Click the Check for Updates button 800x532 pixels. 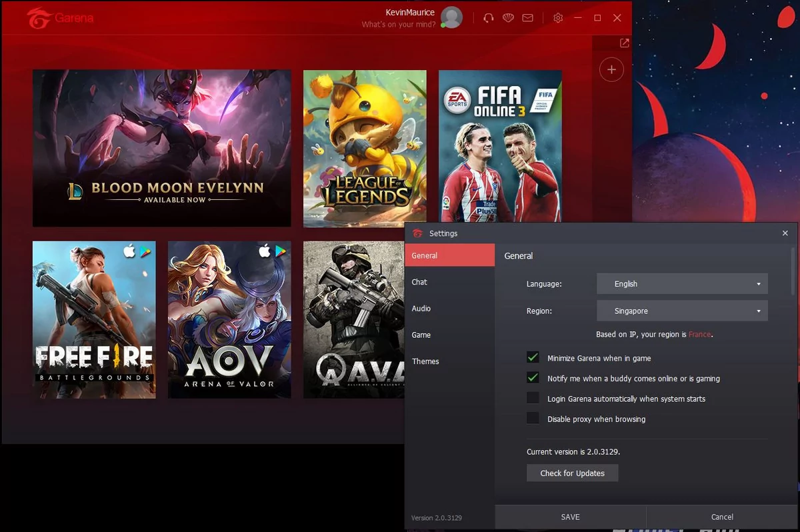pos(573,473)
